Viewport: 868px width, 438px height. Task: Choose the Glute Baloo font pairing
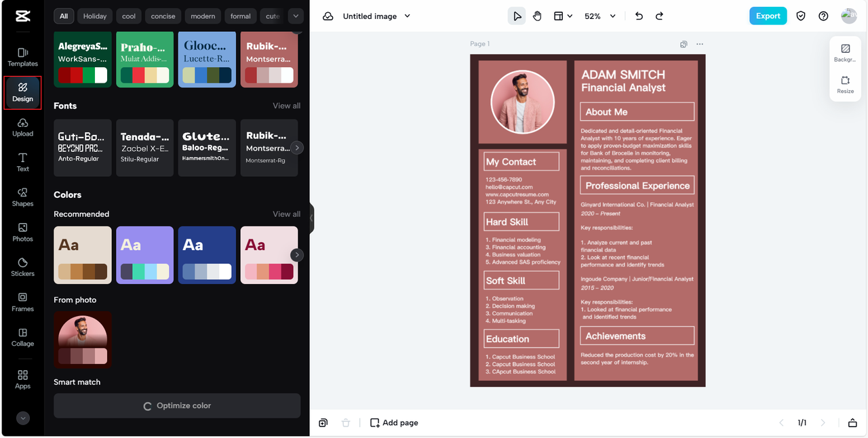tap(207, 148)
